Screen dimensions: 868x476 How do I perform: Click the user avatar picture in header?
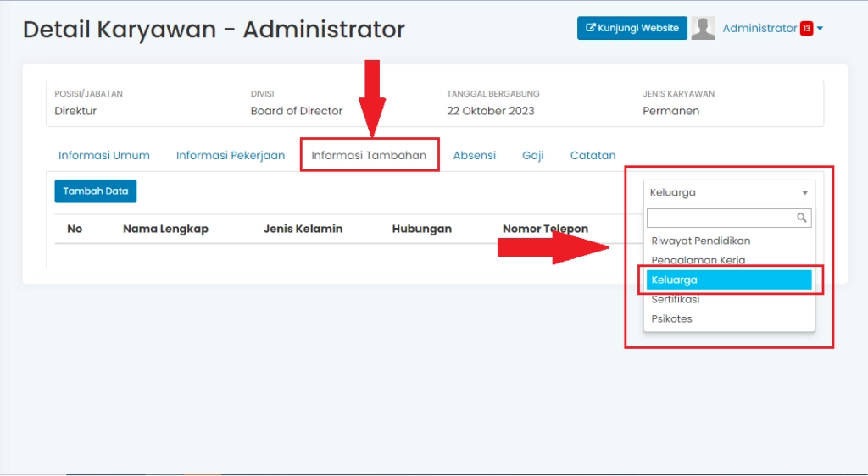tap(703, 28)
